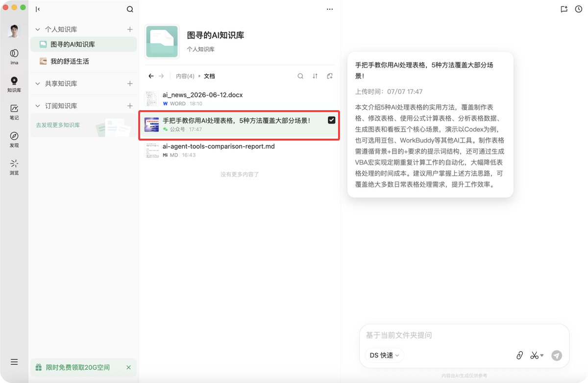Expand the 共享知识库 section
The height and width of the screenshot is (383, 588).
[x=38, y=84]
